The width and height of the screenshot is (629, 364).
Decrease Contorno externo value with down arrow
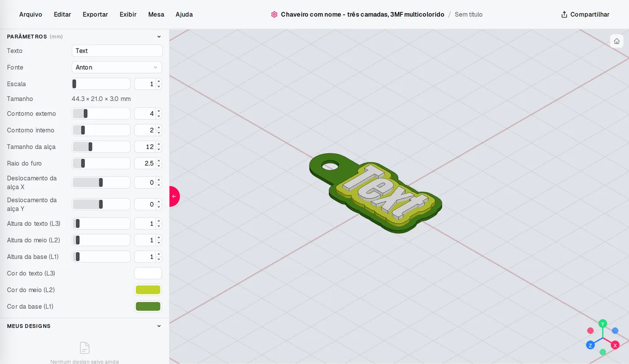click(159, 116)
